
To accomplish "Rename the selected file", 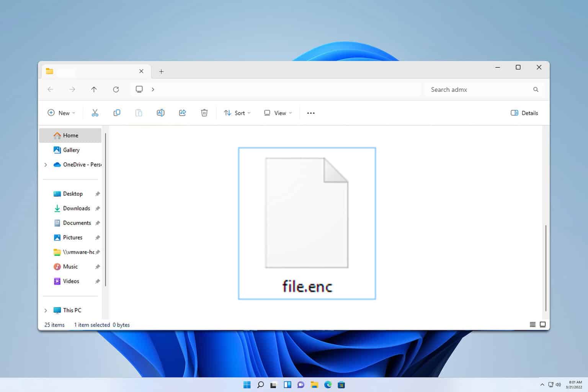I will [160, 113].
